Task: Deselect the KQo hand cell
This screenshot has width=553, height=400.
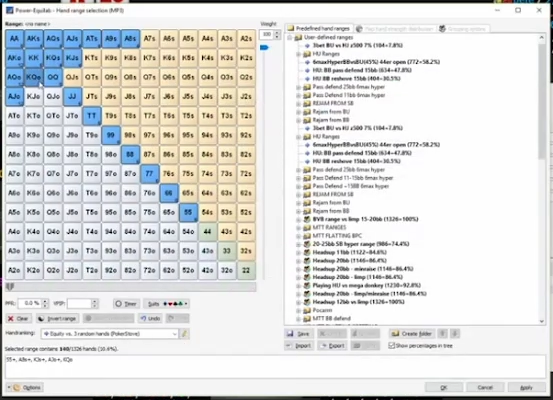Action: (x=34, y=77)
